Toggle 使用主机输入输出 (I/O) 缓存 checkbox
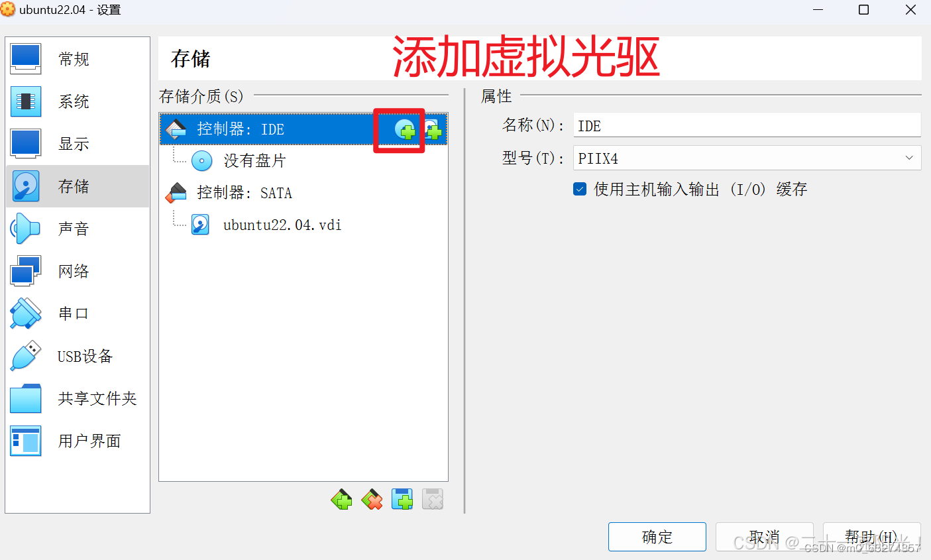 580,190
